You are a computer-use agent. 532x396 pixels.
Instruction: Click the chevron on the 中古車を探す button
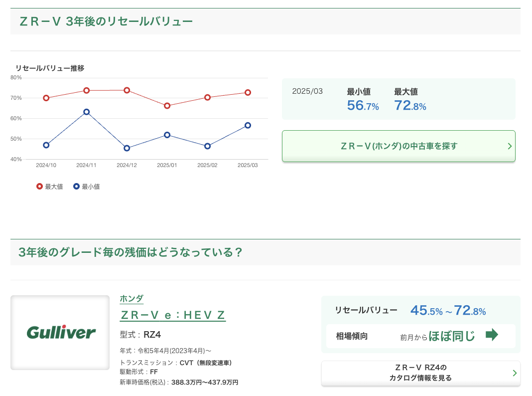(510, 146)
